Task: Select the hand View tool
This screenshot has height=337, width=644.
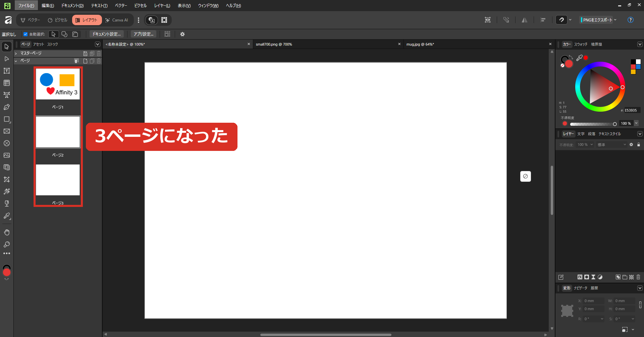Action: tap(7, 232)
